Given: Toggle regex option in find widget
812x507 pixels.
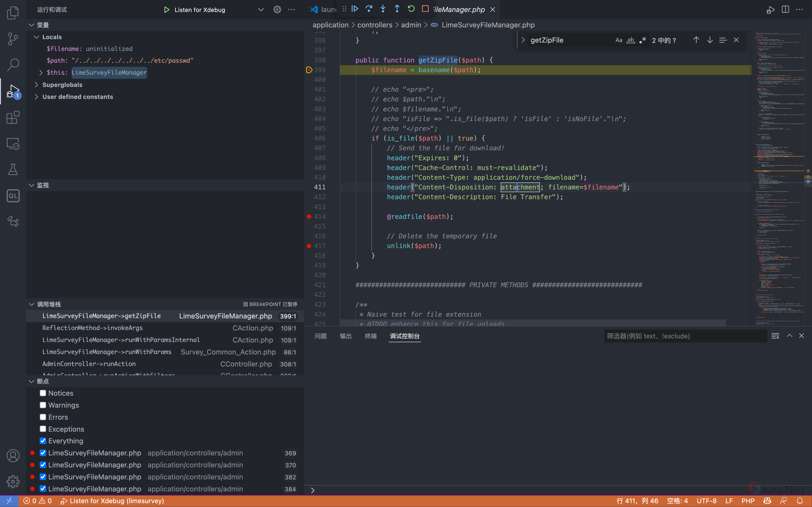Looking at the screenshot, I should coord(643,40).
